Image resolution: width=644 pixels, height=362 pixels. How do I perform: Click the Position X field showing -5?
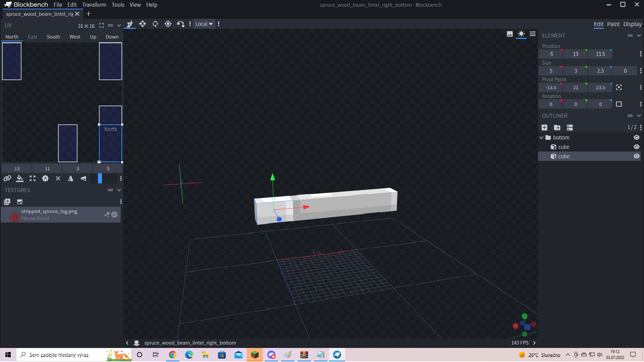[x=551, y=54]
